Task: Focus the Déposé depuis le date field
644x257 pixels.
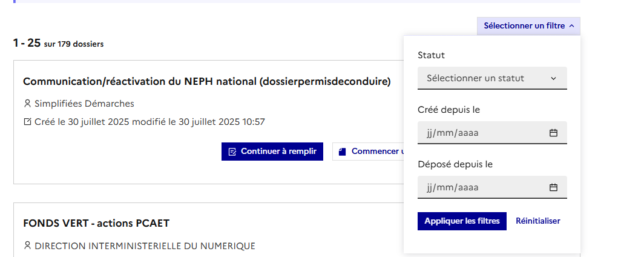Action: point(478,187)
